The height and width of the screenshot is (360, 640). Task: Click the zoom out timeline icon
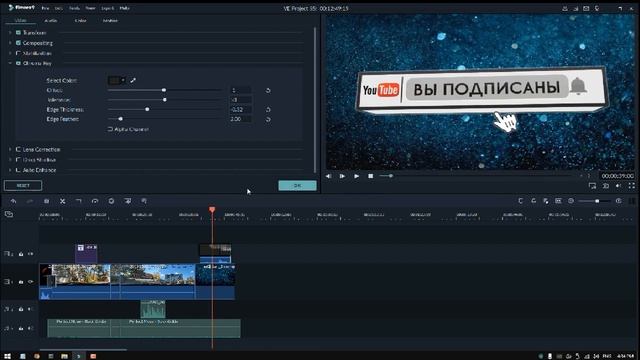571,201
